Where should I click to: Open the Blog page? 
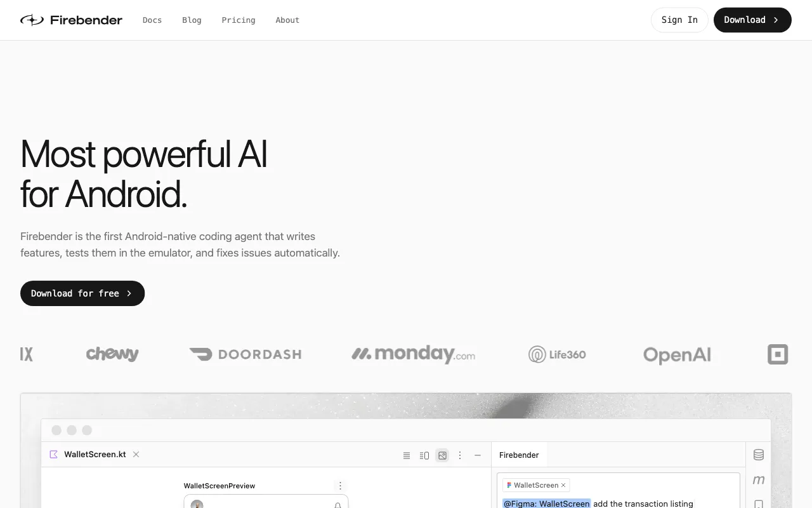192,20
